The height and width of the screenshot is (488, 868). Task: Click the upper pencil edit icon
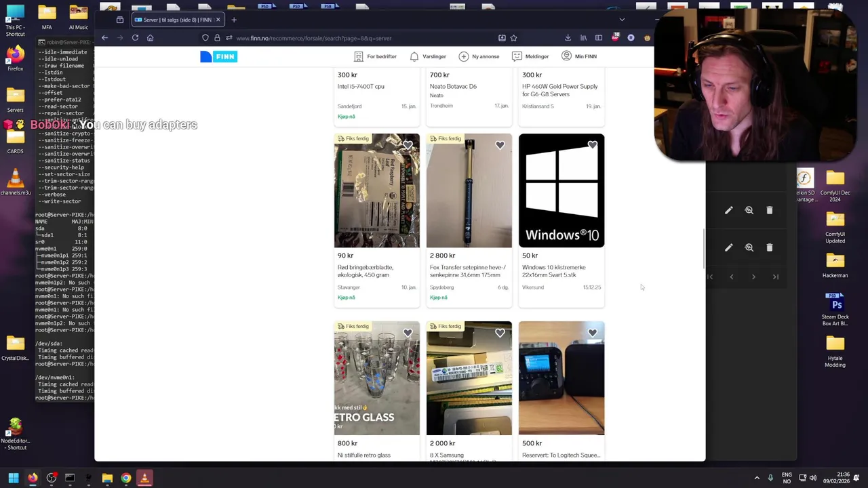click(x=728, y=210)
